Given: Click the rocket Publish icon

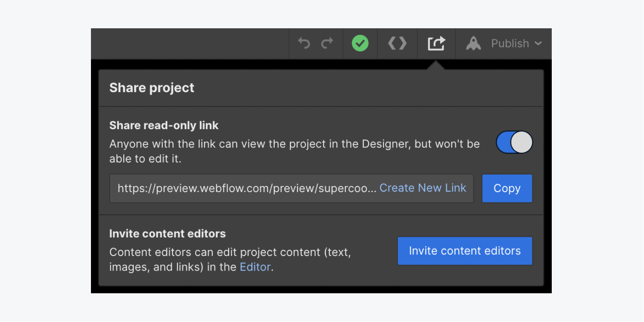Looking at the screenshot, I should click(473, 43).
